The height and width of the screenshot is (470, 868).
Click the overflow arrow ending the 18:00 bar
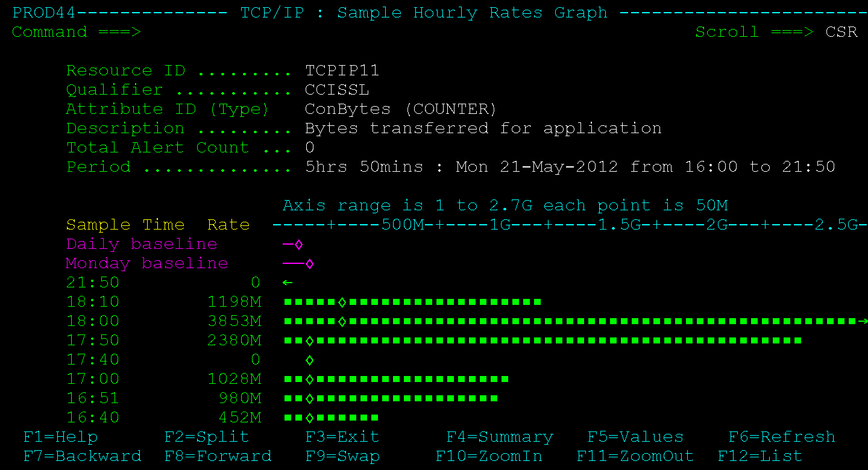[863, 321]
